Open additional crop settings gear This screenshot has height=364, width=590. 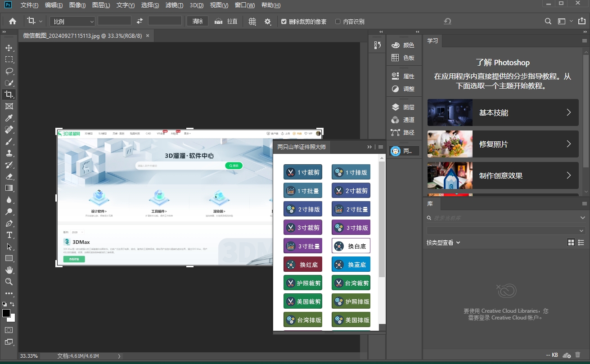(268, 21)
